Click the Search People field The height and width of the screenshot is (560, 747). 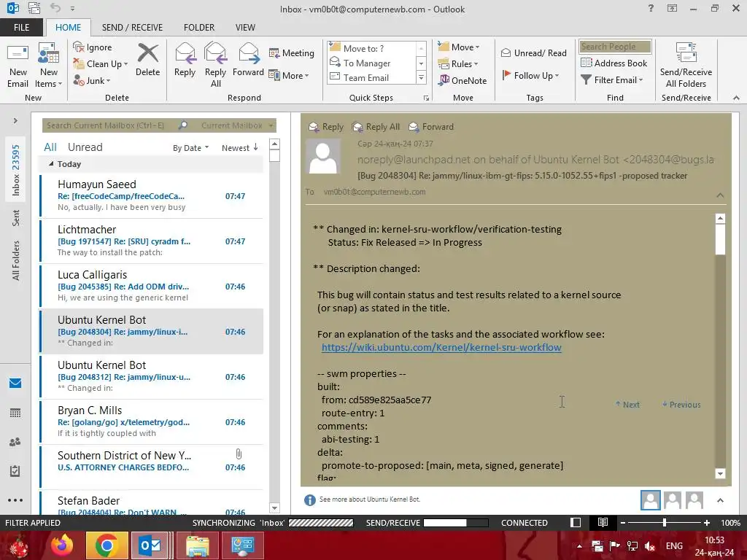coord(615,46)
